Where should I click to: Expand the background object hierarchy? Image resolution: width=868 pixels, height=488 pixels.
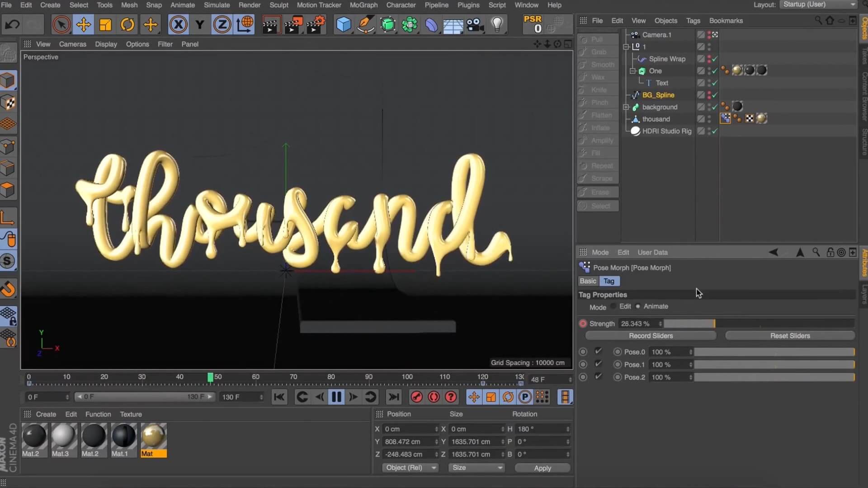[626, 107]
